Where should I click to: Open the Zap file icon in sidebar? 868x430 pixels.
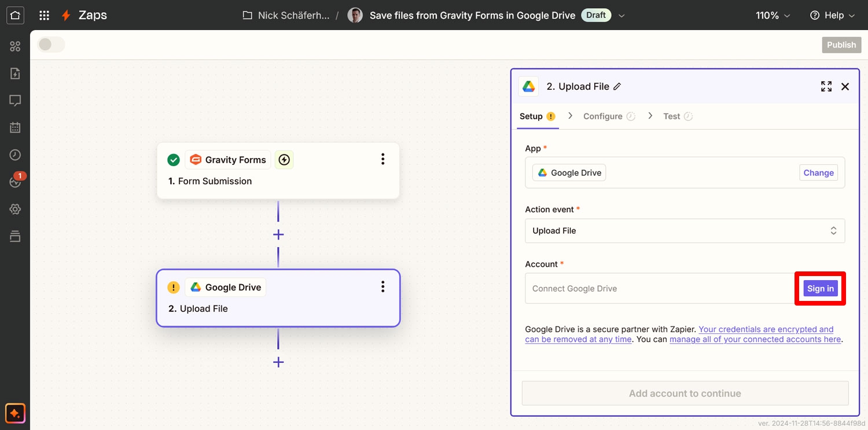[15, 73]
